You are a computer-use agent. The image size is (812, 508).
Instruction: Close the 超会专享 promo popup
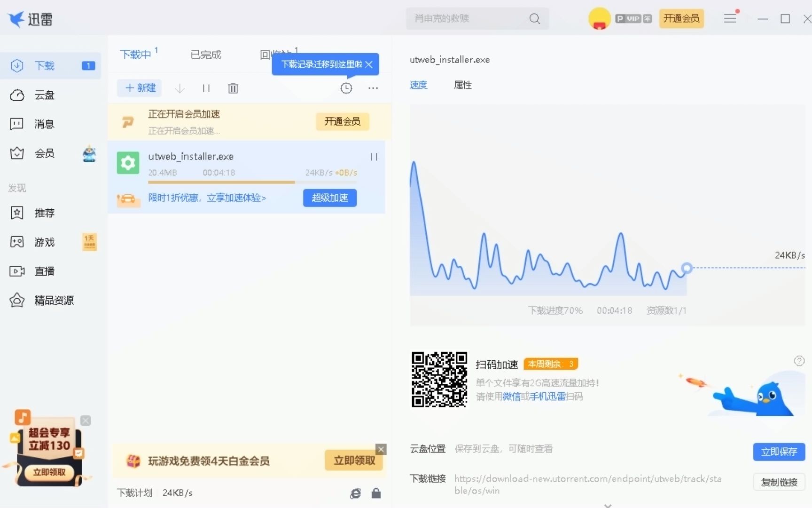tap(86, 421)
